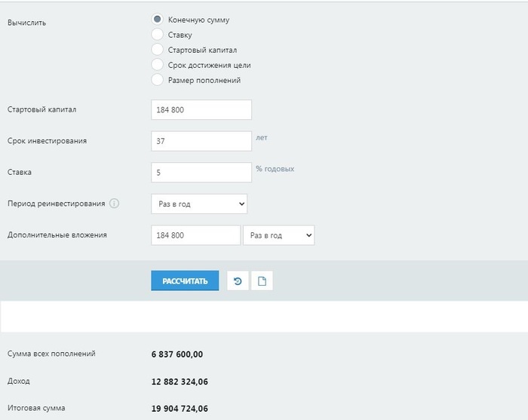
Task: Click the total contributions value 6 837 600,00
Action: pos(178,354)
